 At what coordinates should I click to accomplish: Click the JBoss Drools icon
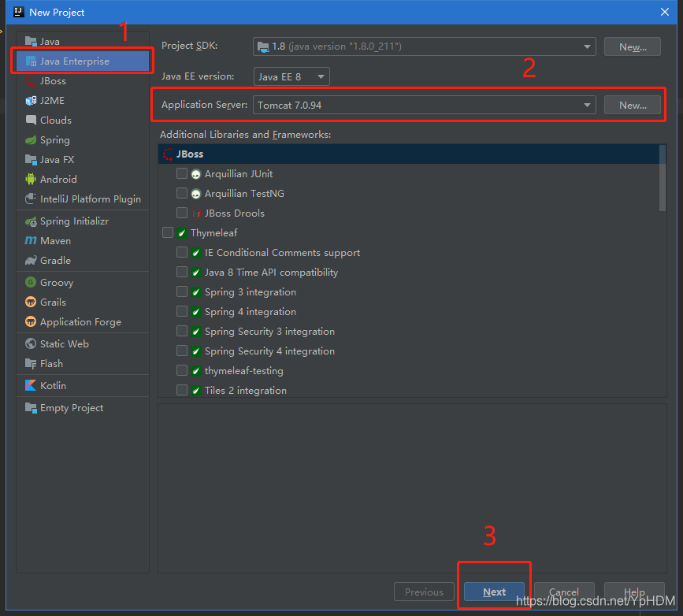pos(196,213)
